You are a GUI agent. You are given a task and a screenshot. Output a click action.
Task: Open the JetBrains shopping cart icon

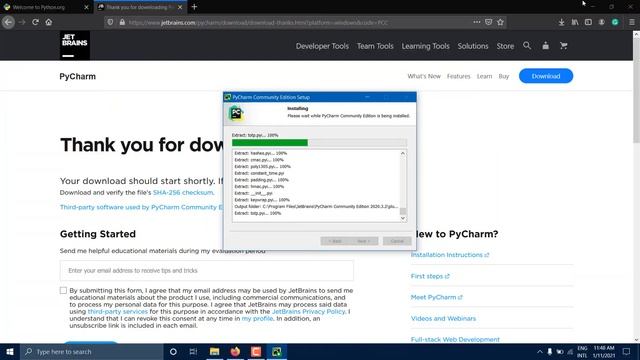click(564, 46)
